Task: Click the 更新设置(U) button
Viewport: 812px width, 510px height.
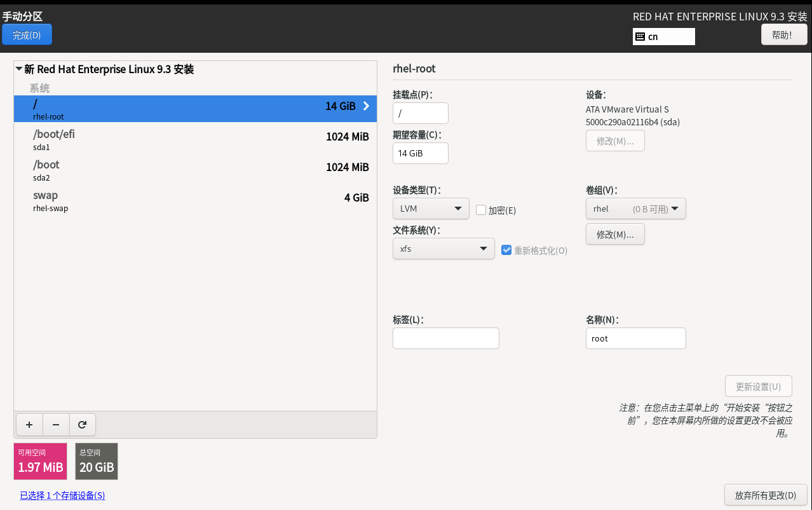Action: [x=759, y=387]
